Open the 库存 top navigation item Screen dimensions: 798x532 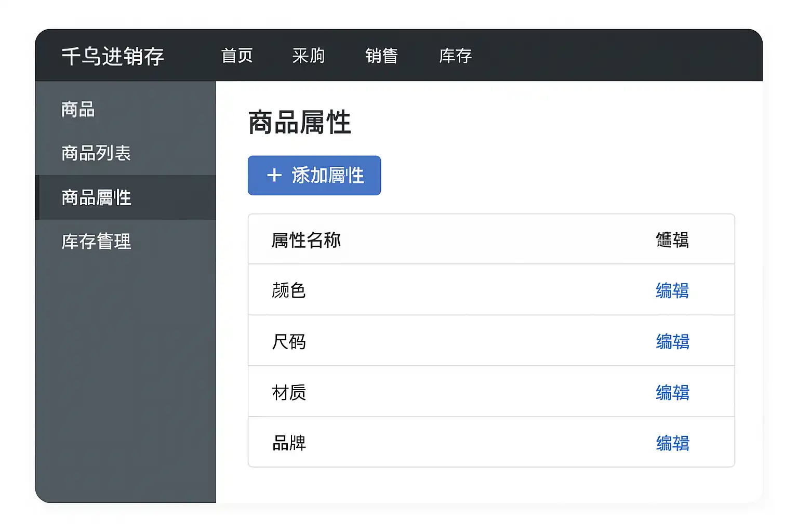pos(455,56)
